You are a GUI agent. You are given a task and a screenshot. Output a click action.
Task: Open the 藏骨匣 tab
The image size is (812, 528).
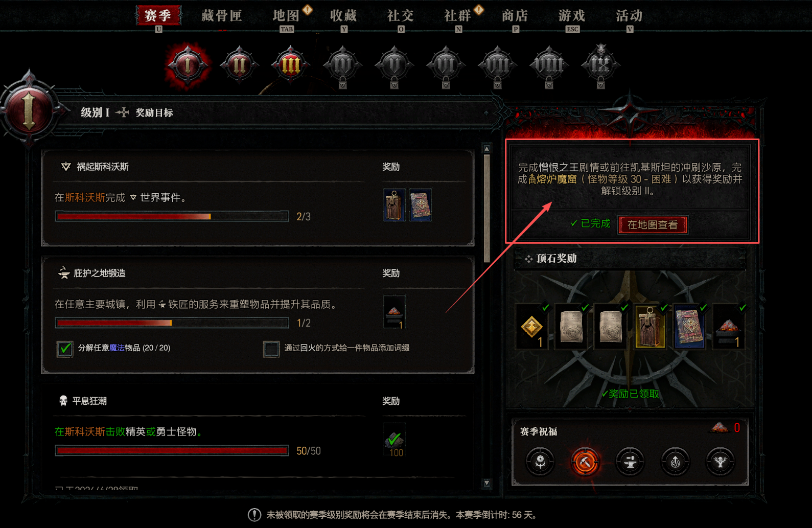point(222,15)
